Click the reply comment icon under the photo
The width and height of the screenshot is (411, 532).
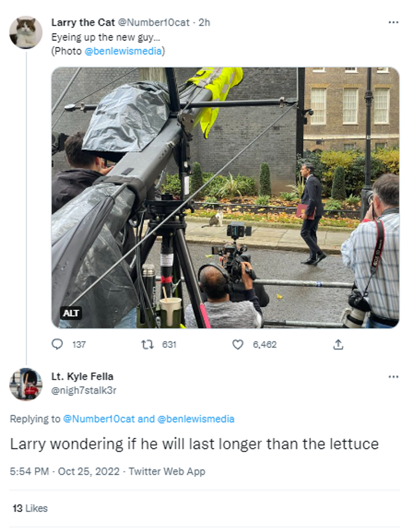click(57, 345)
